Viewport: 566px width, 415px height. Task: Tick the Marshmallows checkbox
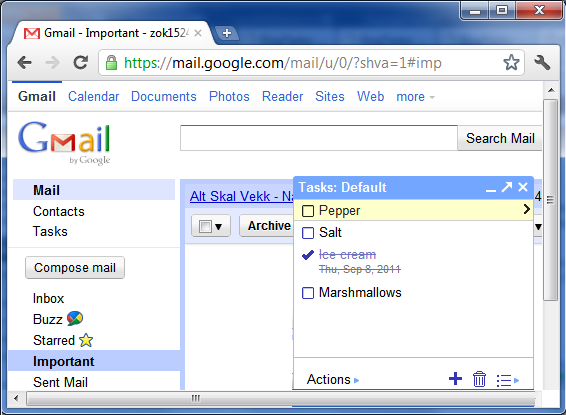point(308,293)
